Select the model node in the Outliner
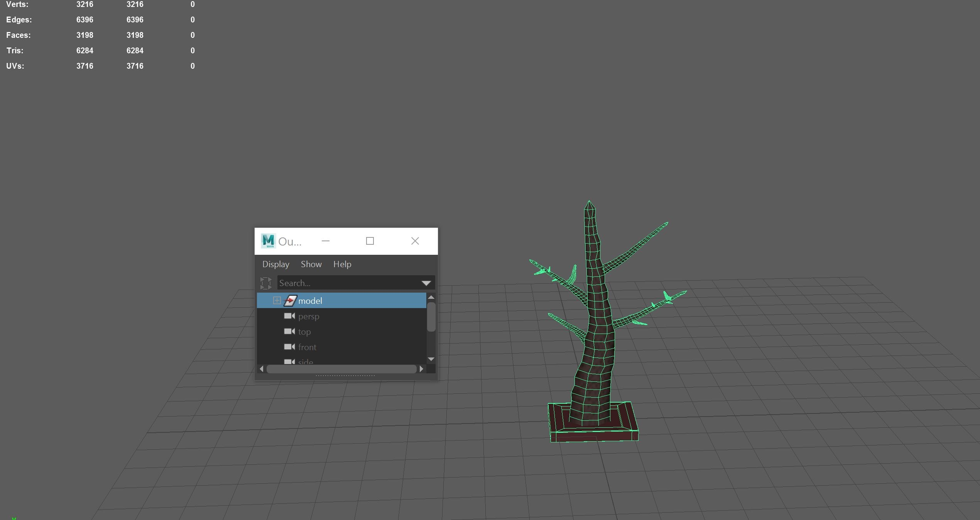The image size is (980, 520). point(311,300)
